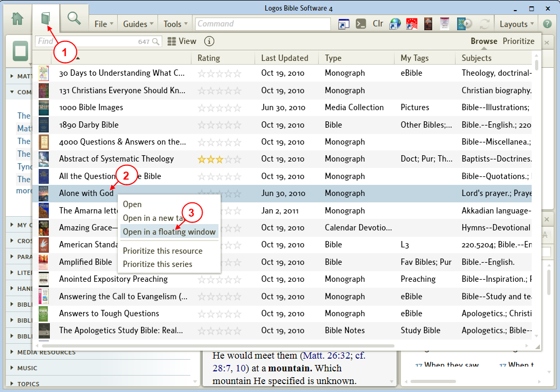Open the Layouts dropdown
The image size is (560, 392).
pos(517,24)
